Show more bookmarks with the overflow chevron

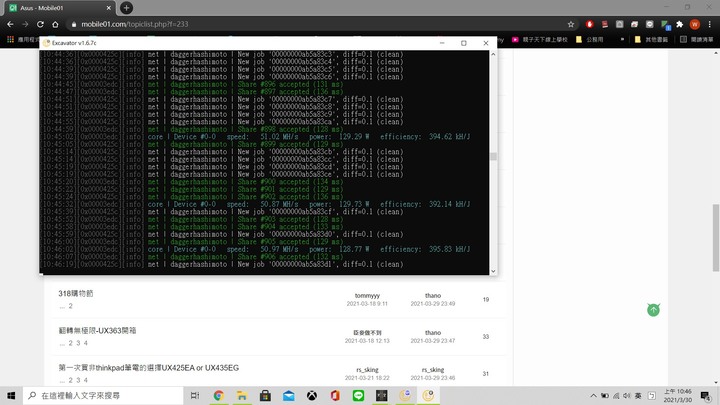point(622,39)
